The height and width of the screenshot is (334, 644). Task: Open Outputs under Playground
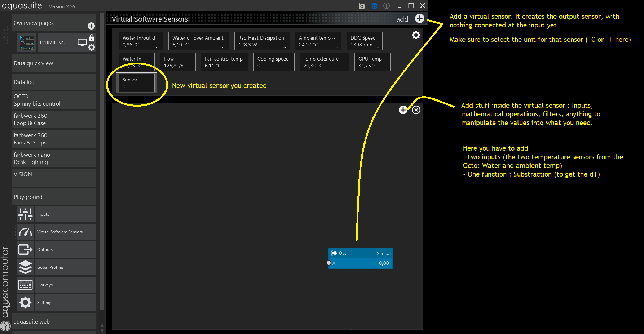(66, 250)
